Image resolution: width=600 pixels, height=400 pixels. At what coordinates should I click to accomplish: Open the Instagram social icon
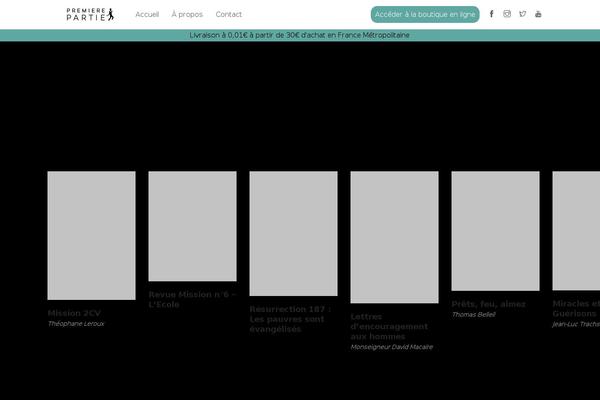[x=507, y=14]
